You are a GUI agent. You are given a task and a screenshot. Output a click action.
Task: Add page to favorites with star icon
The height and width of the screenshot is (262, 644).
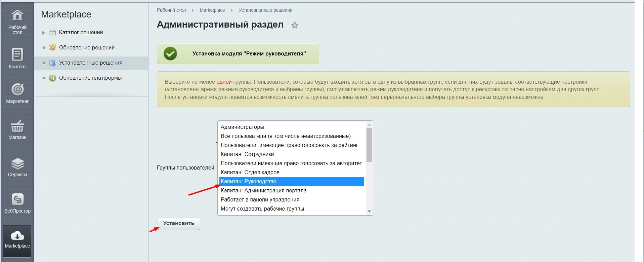[295, 25]
